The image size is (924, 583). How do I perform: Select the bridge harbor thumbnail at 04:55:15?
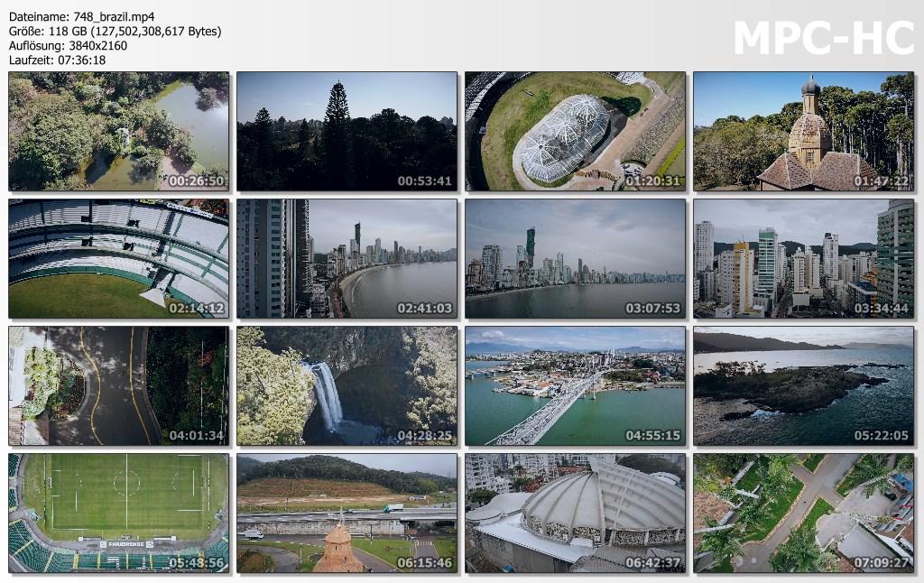(575, 386)
